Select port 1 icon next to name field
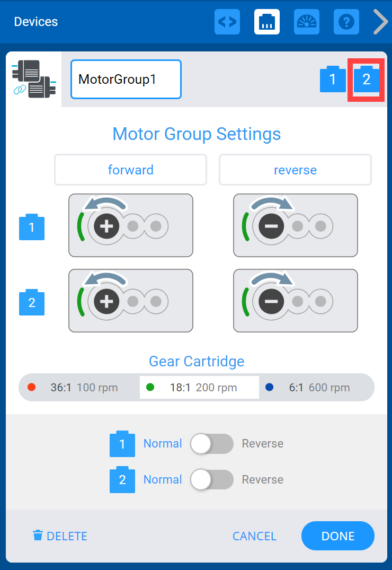This screenshot has width=392, height=570. point(333,80)
